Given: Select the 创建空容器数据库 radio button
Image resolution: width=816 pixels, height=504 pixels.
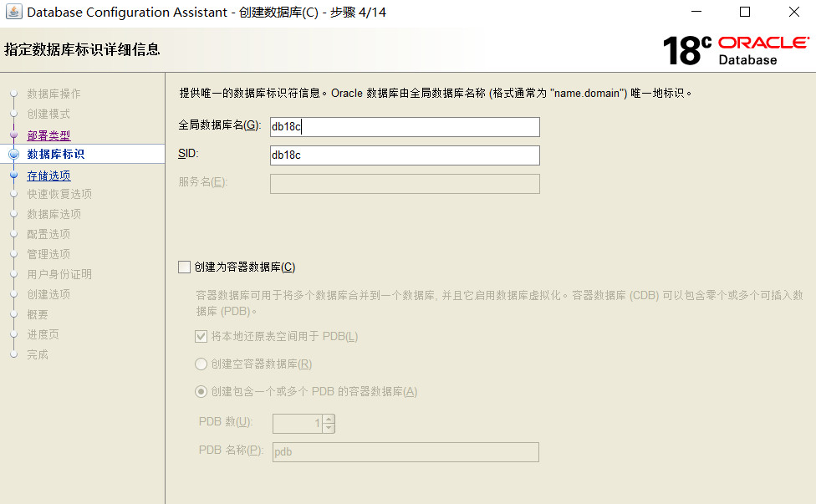Looking at the screenshot, I should click(201, 364).
